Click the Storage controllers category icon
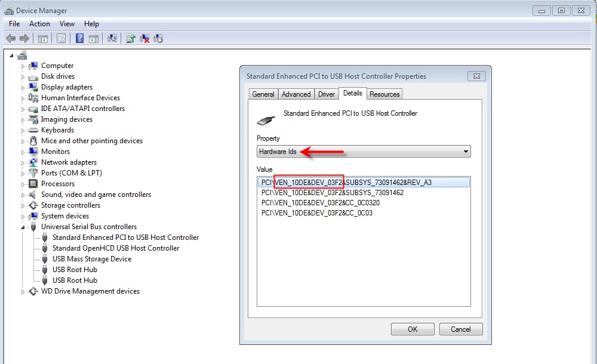This screenshot has width=597, height=364. [33, 205]
